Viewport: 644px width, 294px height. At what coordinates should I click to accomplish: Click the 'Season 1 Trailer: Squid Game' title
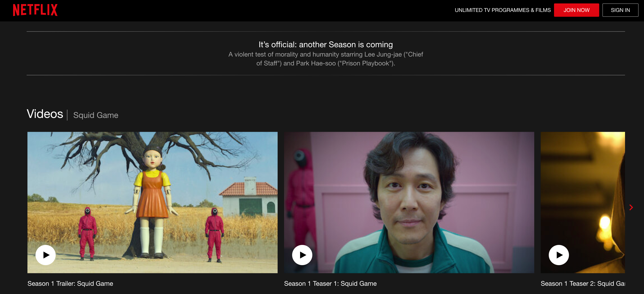(70, 283)
